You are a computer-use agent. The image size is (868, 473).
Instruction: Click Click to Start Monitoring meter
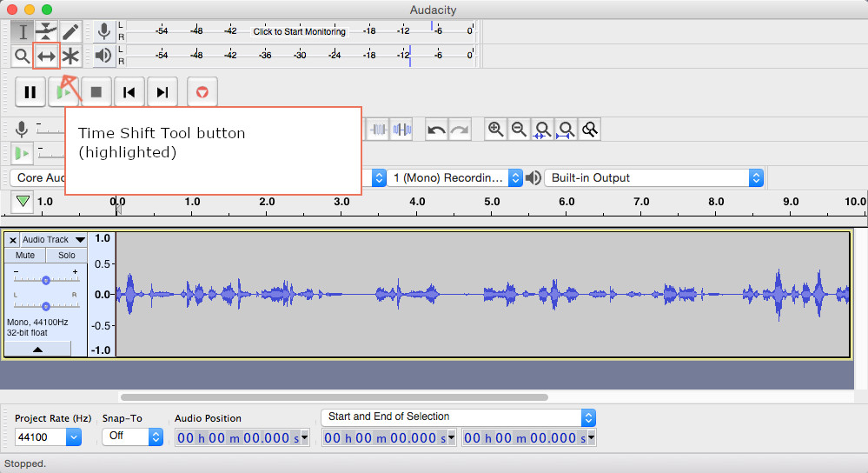click(299, 31)
